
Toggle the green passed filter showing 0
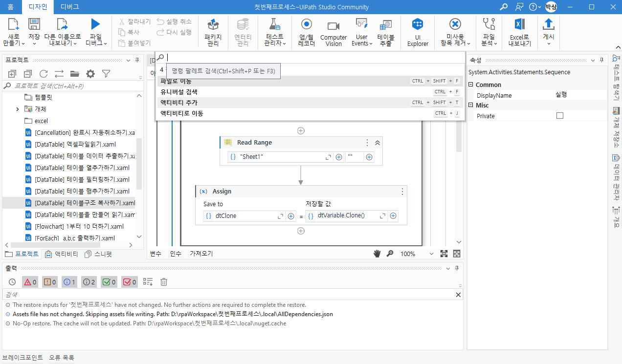coord(109,282)
